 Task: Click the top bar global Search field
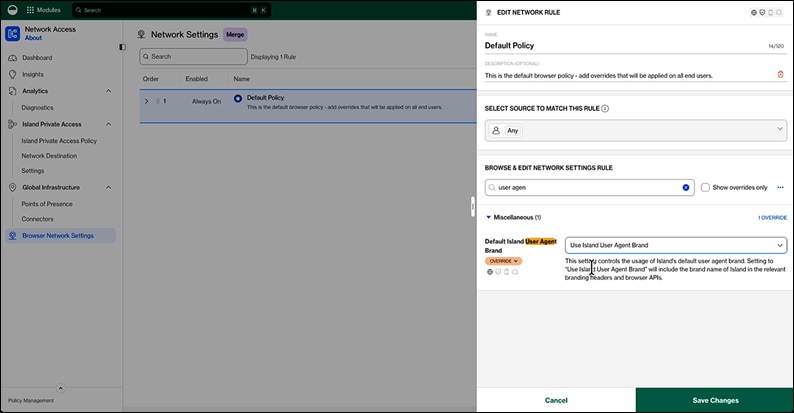click(x=171, y=10)
